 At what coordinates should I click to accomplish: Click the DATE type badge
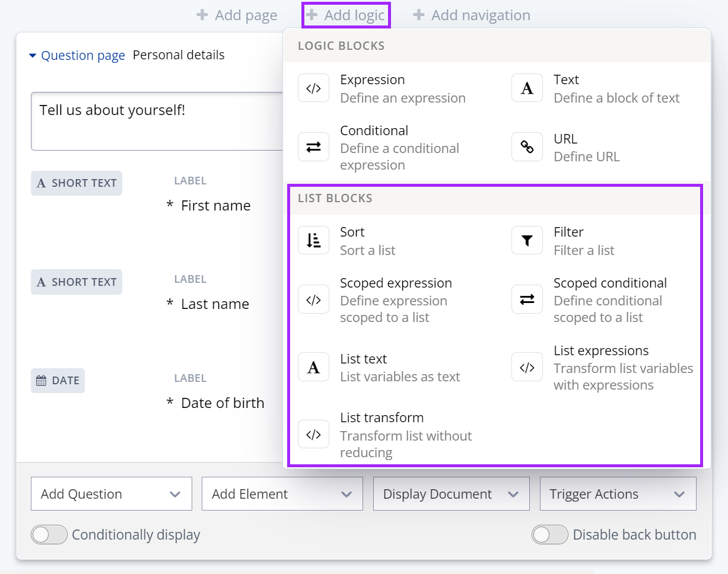click(x=58, y=381)
